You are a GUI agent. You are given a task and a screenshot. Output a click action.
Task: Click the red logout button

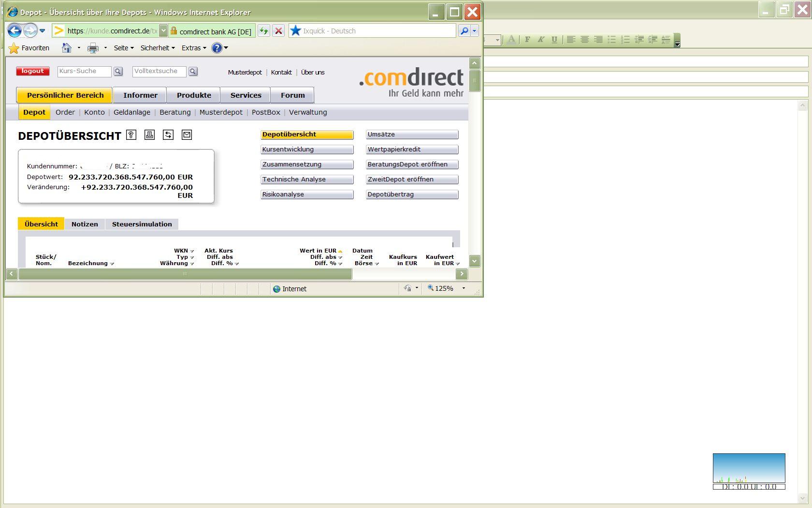32,71
